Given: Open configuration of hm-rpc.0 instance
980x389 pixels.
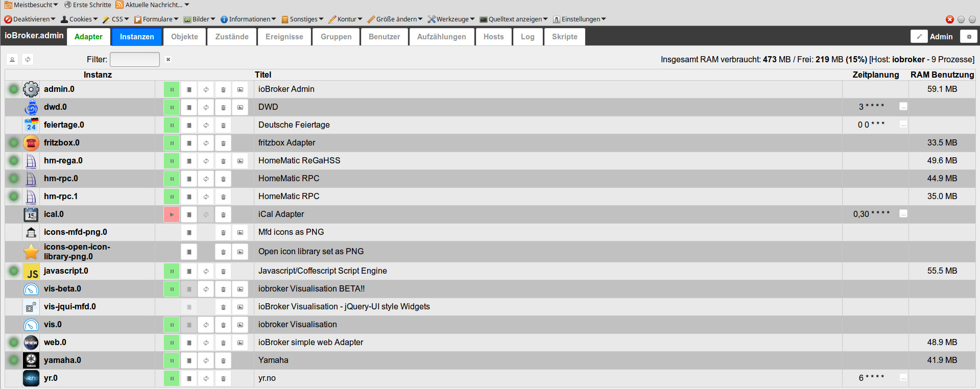Looking at the screenshot, I should (x=189, y=179).
